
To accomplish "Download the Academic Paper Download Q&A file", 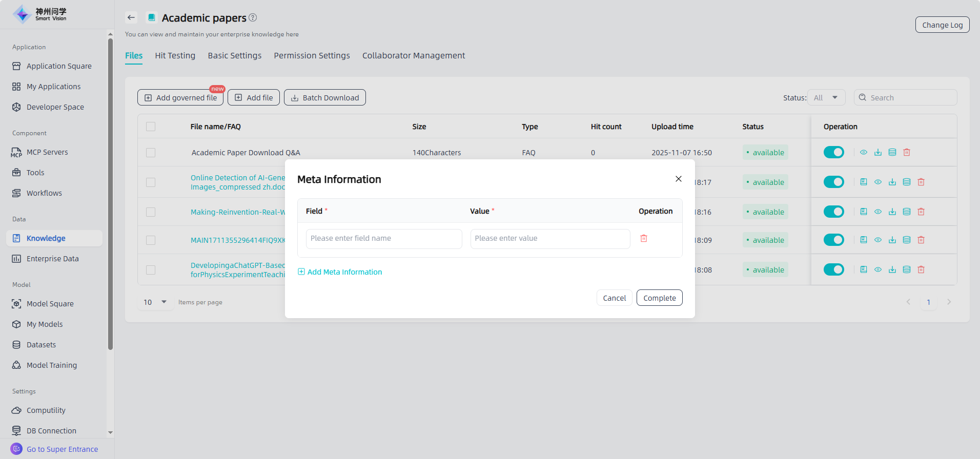I will [x=878, y=152].
